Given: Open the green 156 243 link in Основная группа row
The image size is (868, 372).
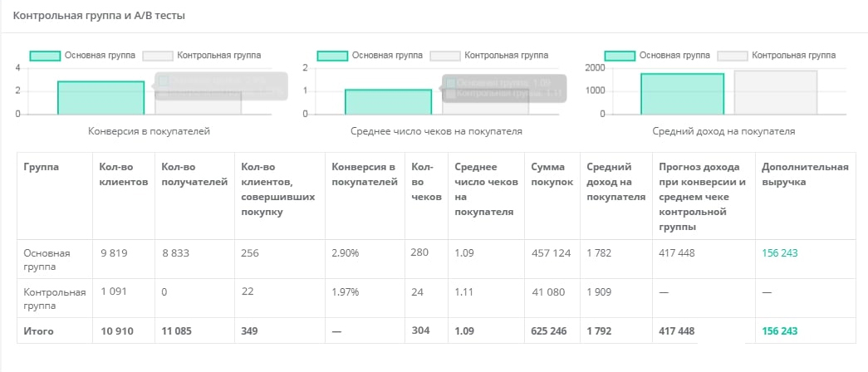Looking at the screenshot, I should pyautogui.click(x=779, y=253).
